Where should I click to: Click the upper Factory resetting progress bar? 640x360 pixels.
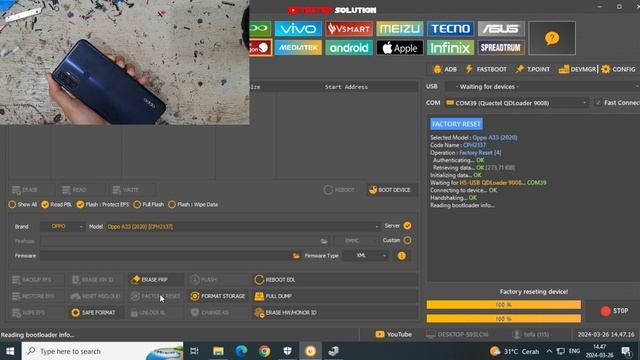tap(504, 305)
